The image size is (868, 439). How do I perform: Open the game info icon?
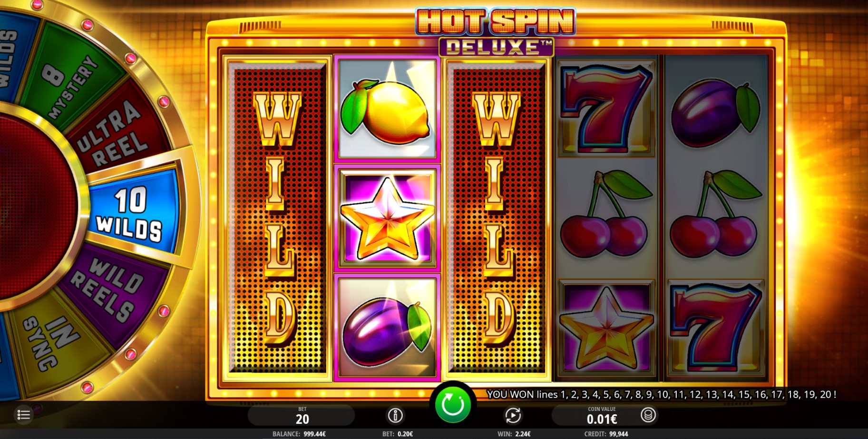click(395, 416)
